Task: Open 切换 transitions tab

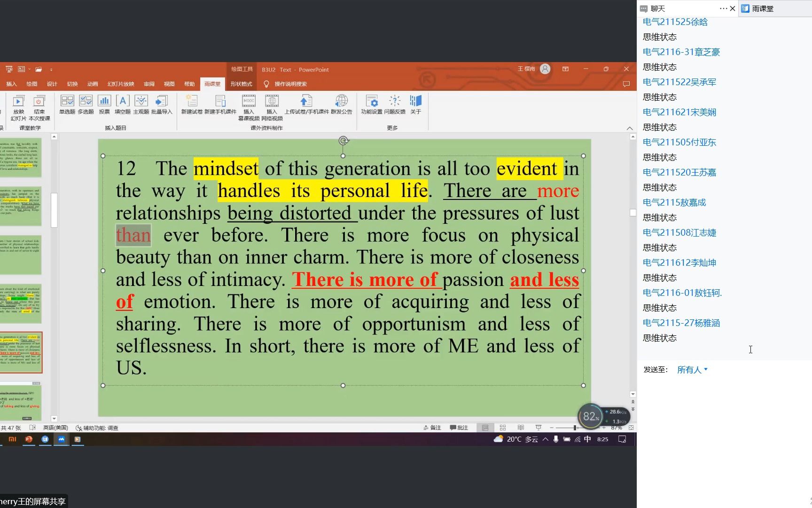Action: coord(72,84)
